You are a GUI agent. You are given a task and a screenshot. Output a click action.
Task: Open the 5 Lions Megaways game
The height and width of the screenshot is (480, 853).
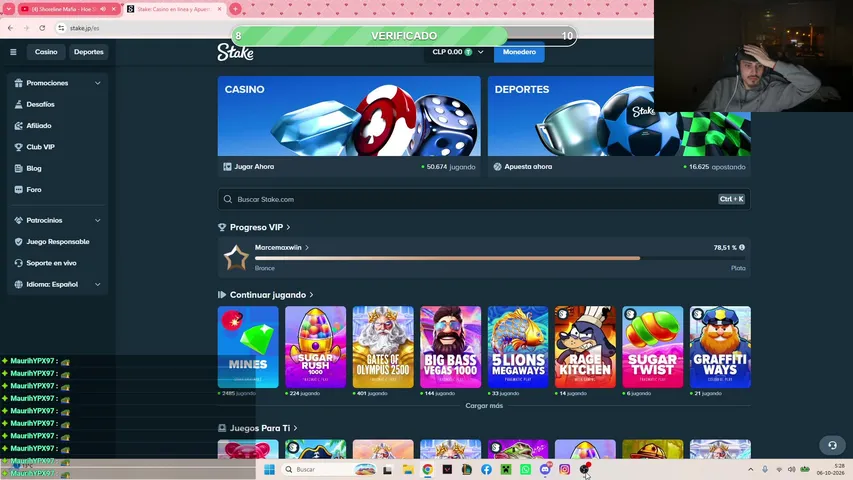518,347
